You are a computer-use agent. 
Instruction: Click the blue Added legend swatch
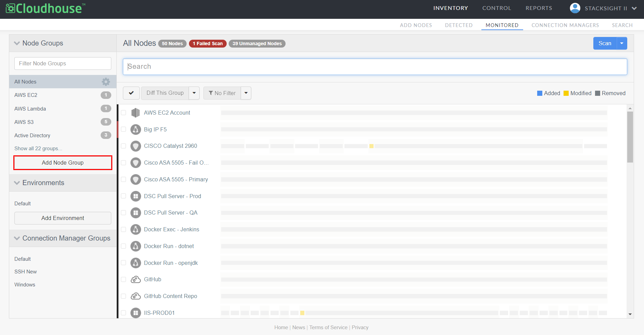(x=540, y=93)
